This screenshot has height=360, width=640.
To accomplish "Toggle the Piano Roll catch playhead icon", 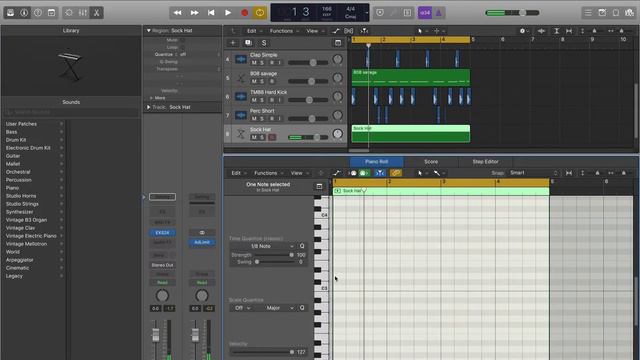I will [380, 173].
